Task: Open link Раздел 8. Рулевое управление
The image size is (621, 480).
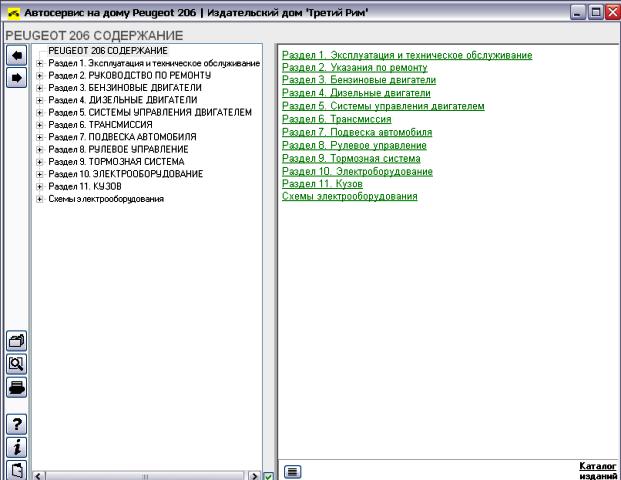Action: [x=354, y=145]
